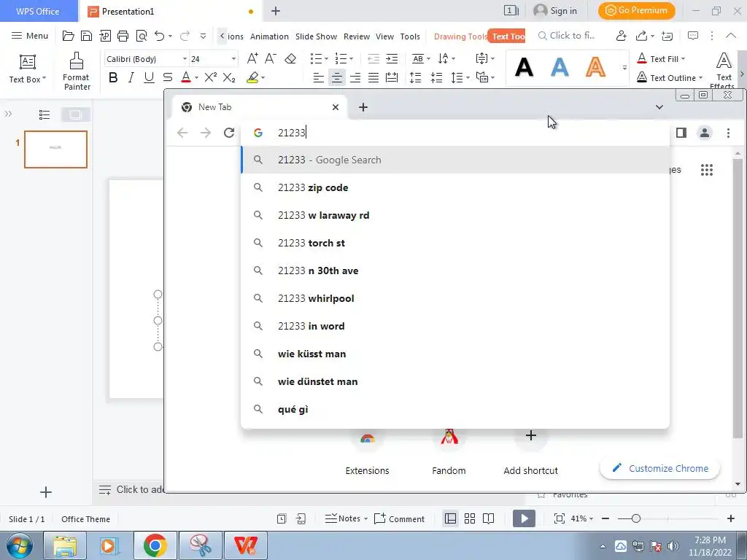Increase font size with A+ icon
Screen dimensions: 747x560
(x=252, y=58)
